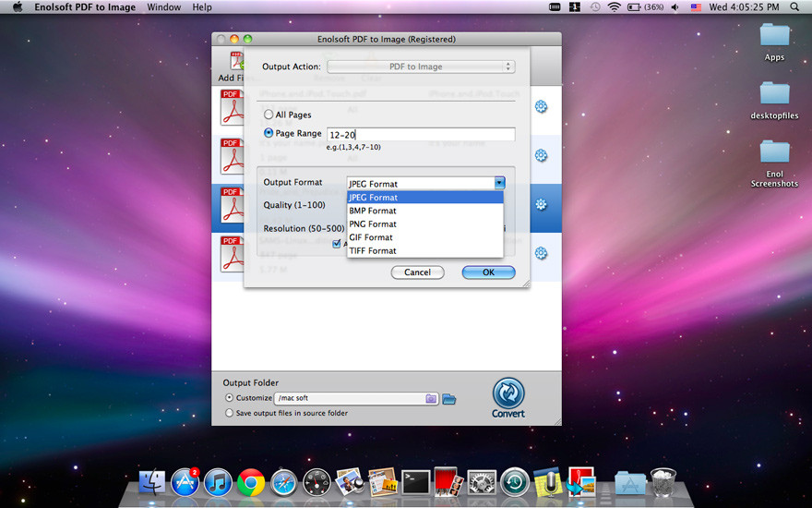
Task: Open the microphone notepad app in dock
Action: [548, 481]
